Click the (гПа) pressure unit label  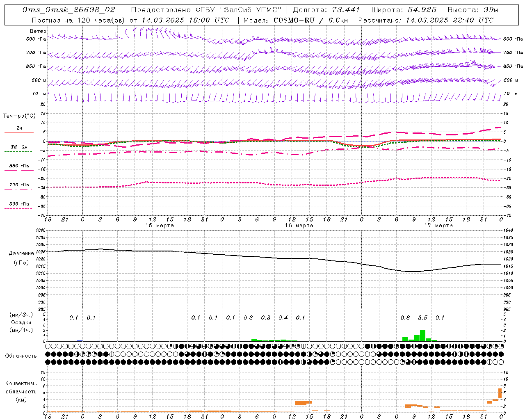(x=21, y=263)
